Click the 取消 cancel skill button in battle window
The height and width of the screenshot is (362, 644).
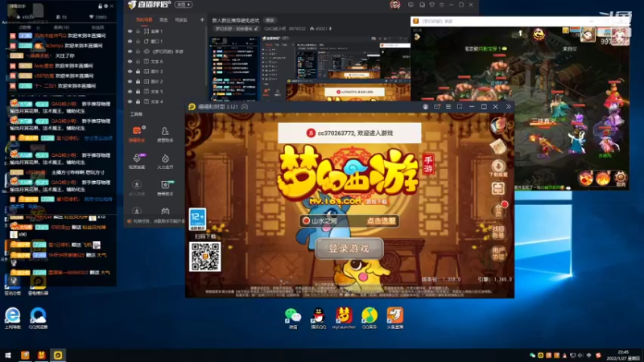click(x=621, y=179)
